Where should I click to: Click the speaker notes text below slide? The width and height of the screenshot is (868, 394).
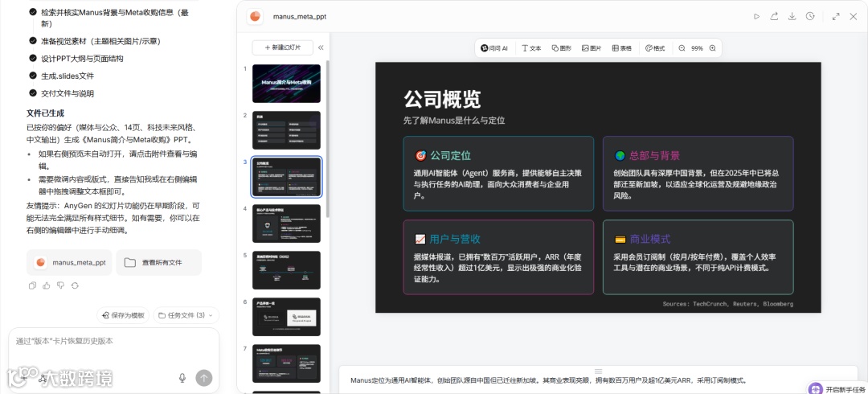(x=548, y=380)
